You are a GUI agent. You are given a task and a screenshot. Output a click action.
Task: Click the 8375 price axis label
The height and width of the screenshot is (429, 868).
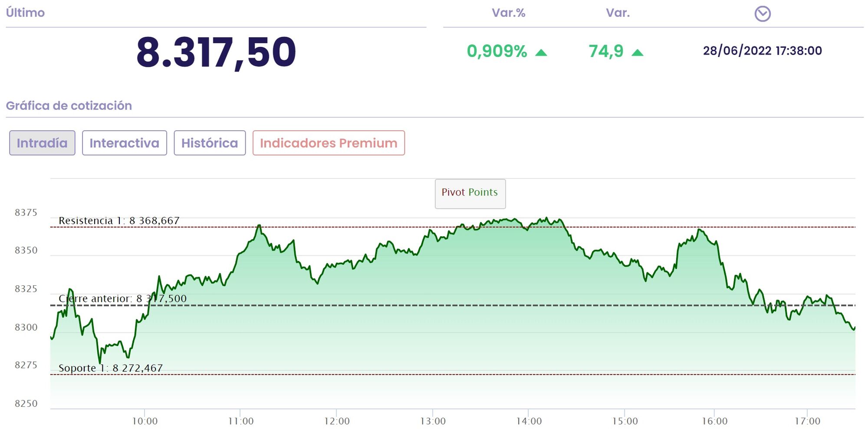26,213
